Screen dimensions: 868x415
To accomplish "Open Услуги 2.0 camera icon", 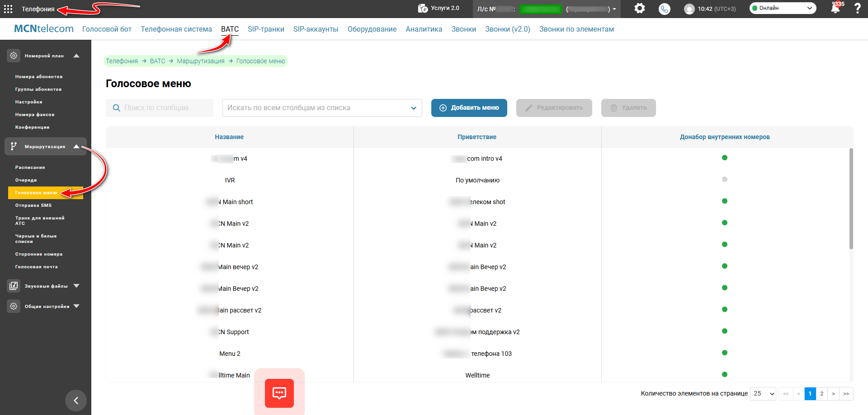I will click(x=423, y=8).
